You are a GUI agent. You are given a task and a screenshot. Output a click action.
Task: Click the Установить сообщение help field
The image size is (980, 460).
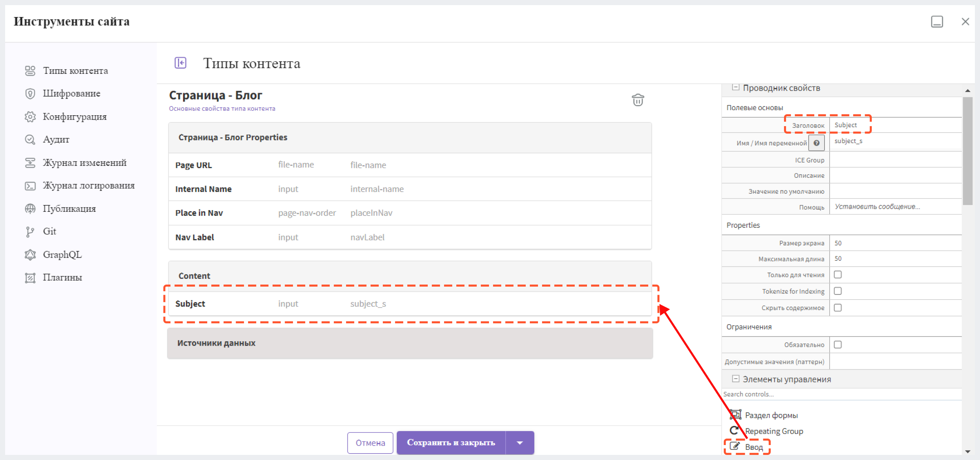pyautogui.click(x=896, y=207)
